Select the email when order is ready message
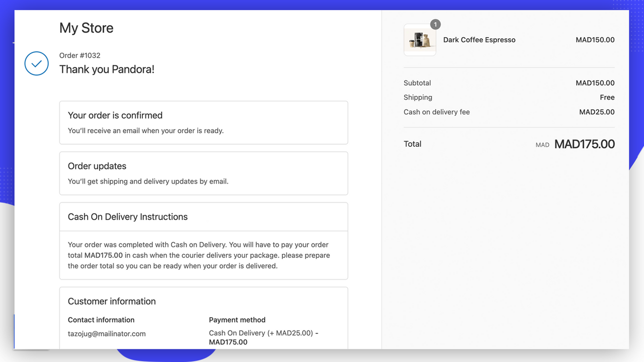 click(x=146, y=131)
